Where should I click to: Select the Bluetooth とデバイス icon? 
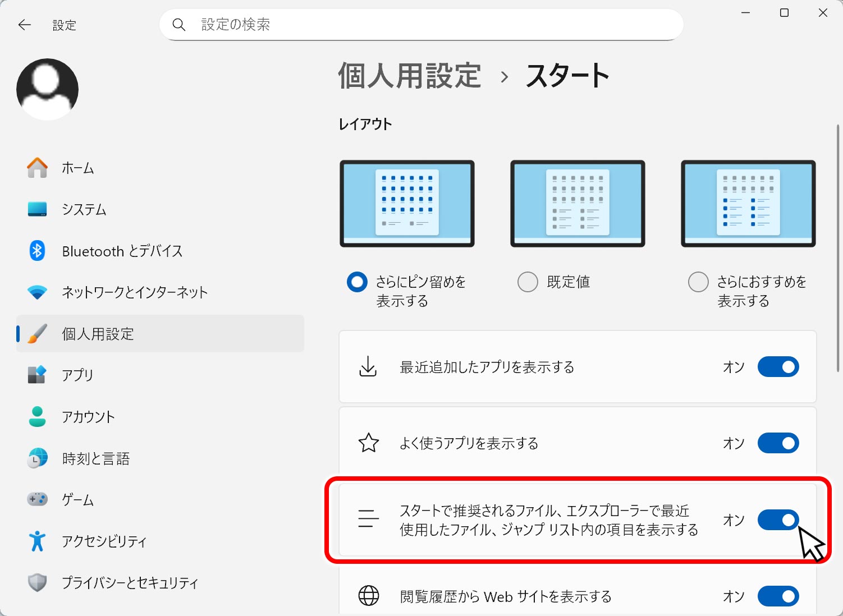[x=38, y=251]
